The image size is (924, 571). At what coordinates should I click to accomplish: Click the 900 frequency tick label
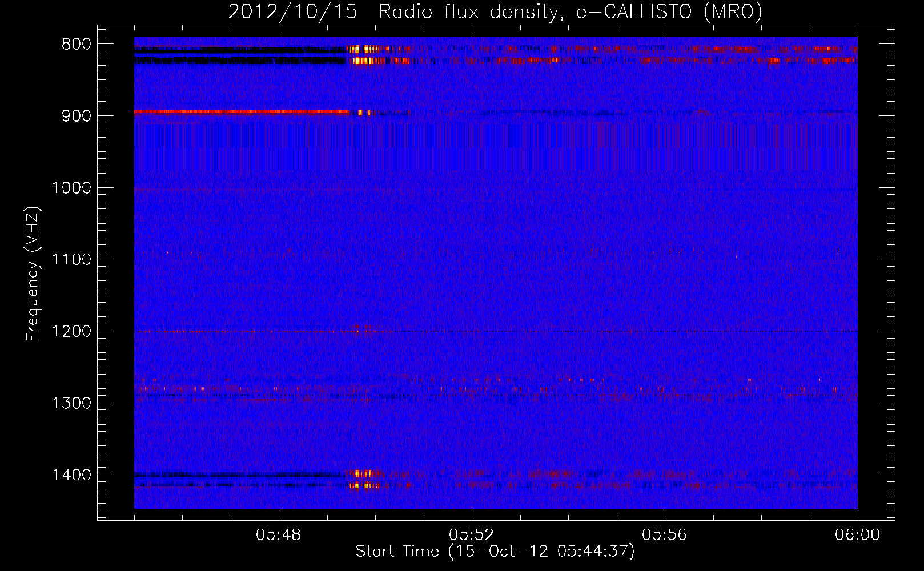pos(77,116)
